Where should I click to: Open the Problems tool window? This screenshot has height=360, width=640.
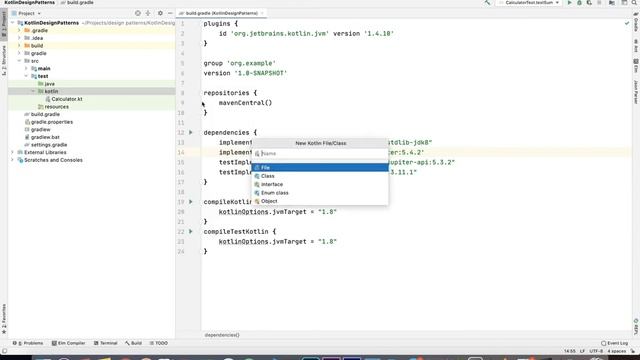coord(28,343)
